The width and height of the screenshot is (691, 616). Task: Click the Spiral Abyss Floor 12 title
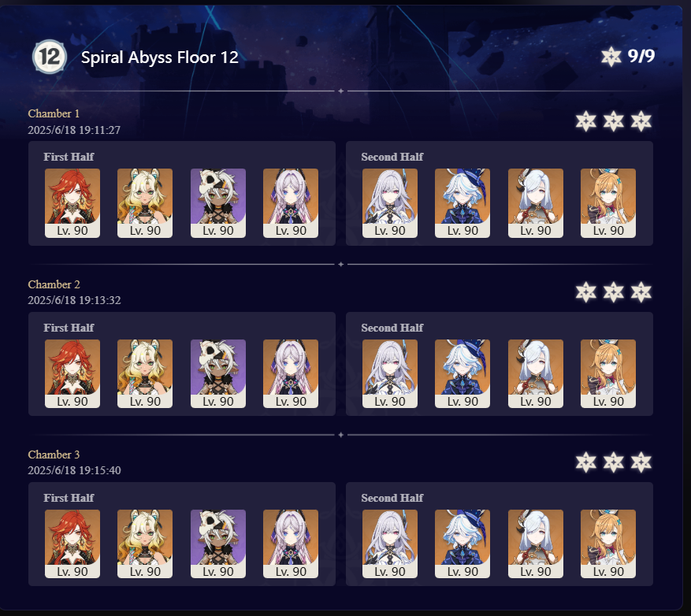(159, 58)
